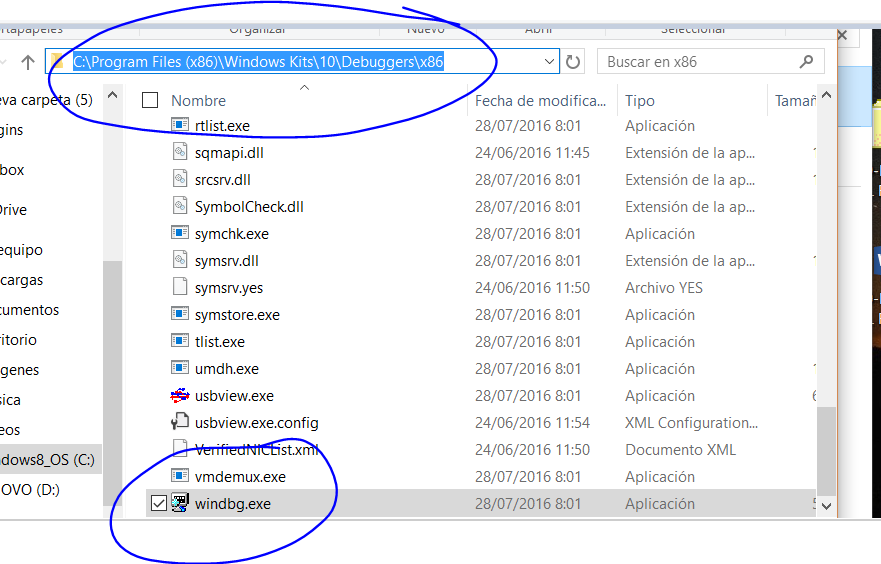Click the up-arrow navigation button
Screen dimensions: 881x564
point(28,62)
